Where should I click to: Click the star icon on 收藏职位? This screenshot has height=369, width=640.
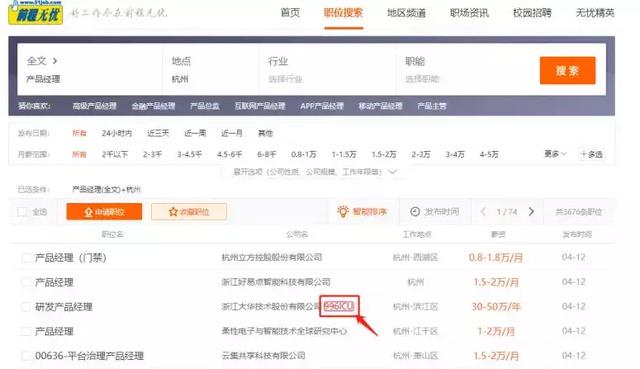(x=173, y=212)
